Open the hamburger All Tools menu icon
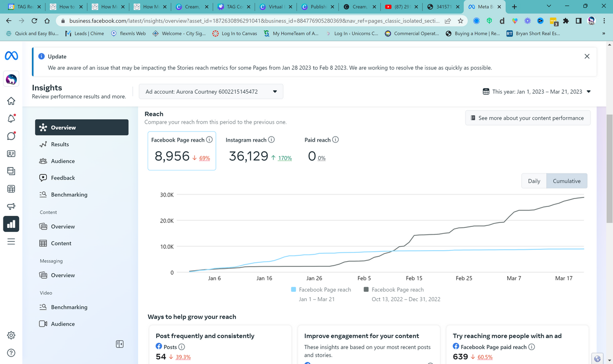This screenshot has height=364, width=613. coord(11,242)
